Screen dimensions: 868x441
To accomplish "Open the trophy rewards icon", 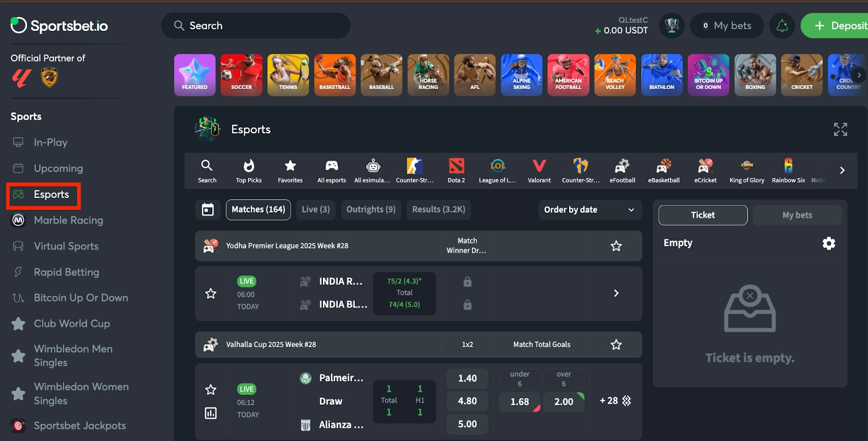I will point(672,25).
